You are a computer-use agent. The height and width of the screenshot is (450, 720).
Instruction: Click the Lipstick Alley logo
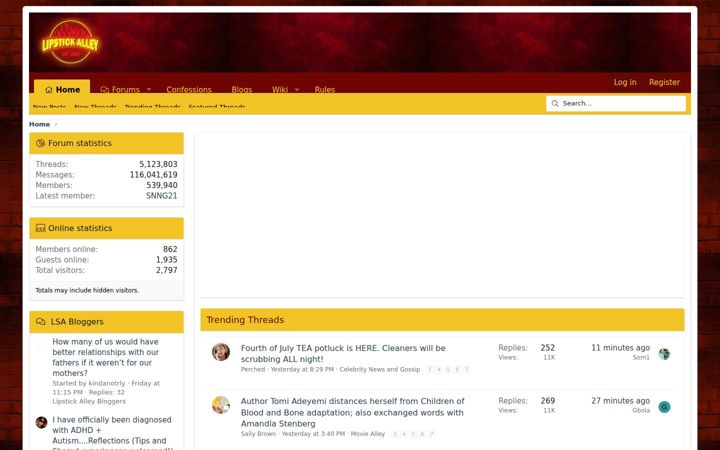(70, 42)
